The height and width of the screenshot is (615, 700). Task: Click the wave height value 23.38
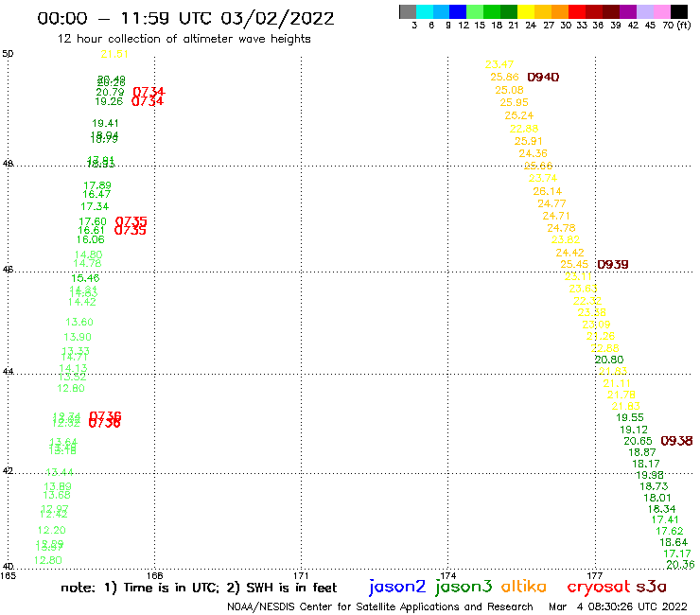[591, 312]
